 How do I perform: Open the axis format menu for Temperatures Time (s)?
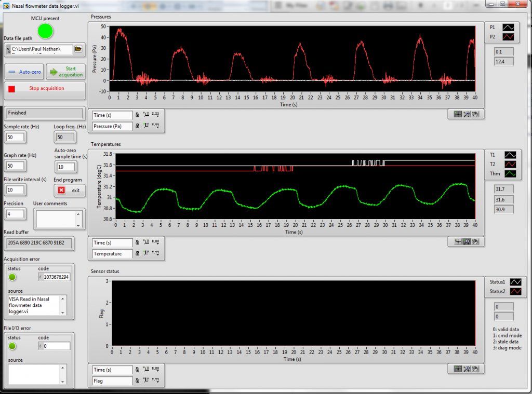click(155, 242)
